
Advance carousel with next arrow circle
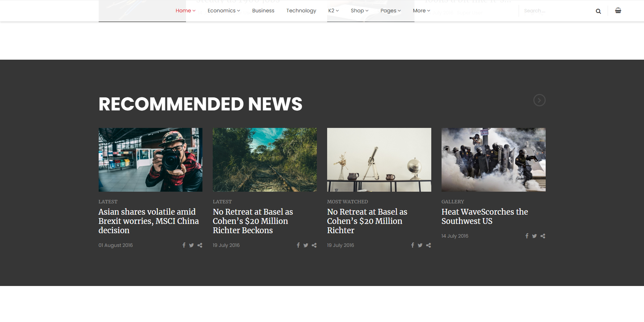tap(539, 100)
